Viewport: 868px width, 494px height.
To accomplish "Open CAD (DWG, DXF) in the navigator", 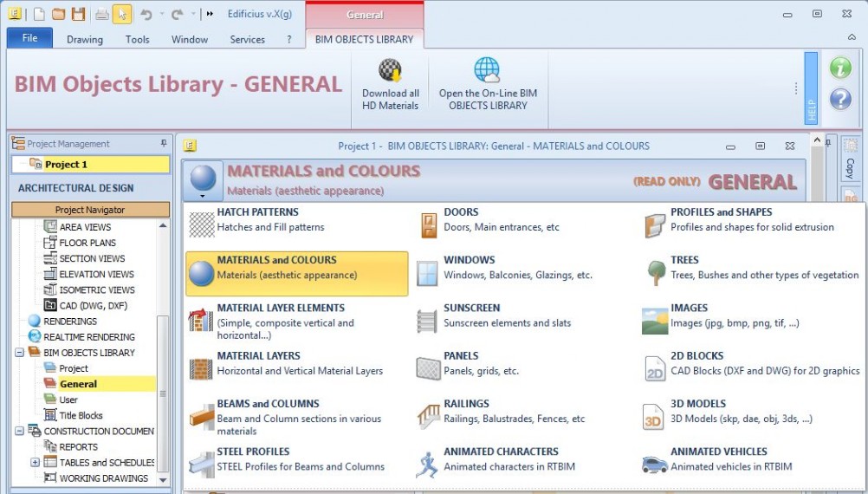I will point(93,306).
